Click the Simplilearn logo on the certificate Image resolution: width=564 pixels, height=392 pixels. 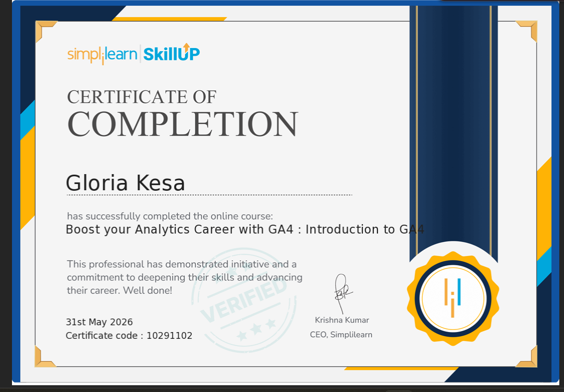[102, 55]
